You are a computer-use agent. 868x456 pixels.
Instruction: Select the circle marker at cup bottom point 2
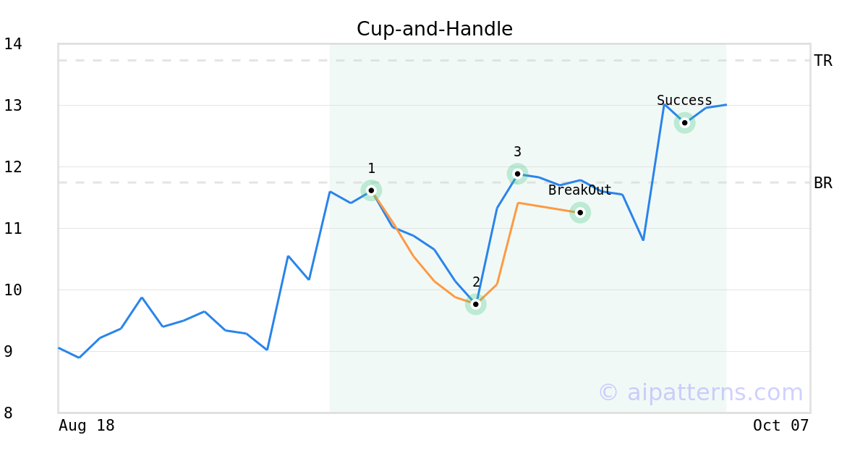(475, 305)
